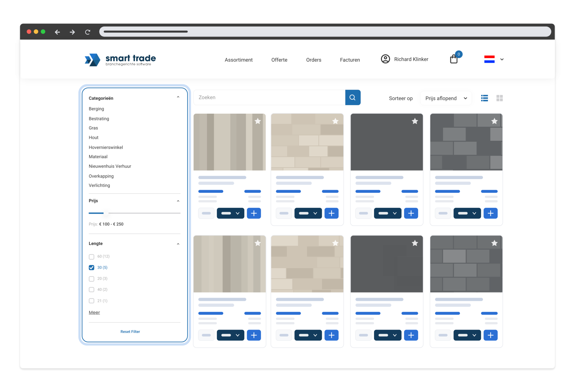Click the grey price slider track
The height and width of the screenshot is (392, 575).
144,213
